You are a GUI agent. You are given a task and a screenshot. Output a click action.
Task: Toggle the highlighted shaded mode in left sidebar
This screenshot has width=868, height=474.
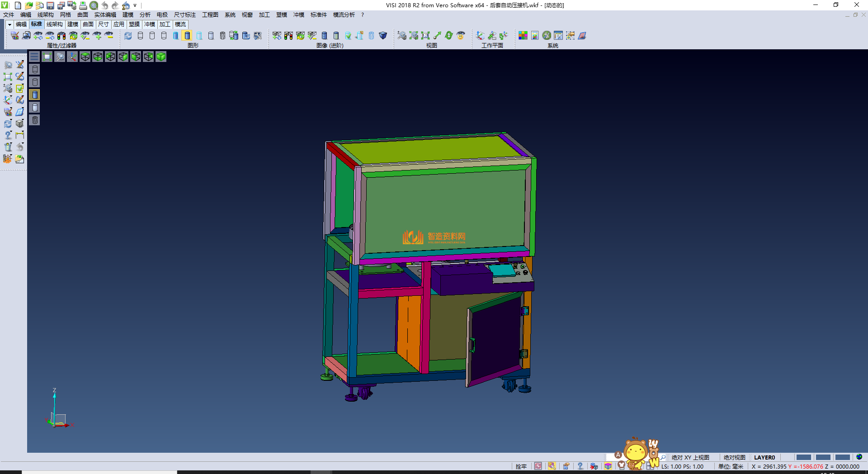pos(35,95)
